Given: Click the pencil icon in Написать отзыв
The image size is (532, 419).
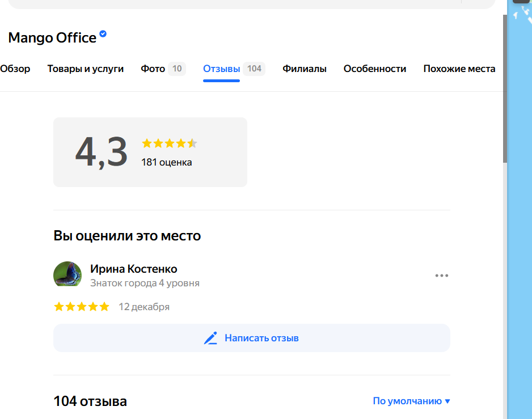Looking at the screenshot, I should click(x=210, y=338).
